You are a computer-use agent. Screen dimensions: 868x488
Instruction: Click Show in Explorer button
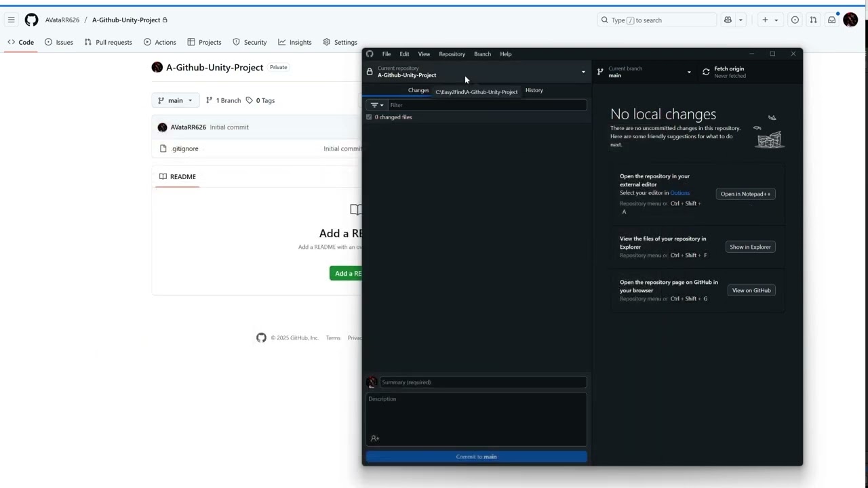pyautogui.click(x=750, y=247)
